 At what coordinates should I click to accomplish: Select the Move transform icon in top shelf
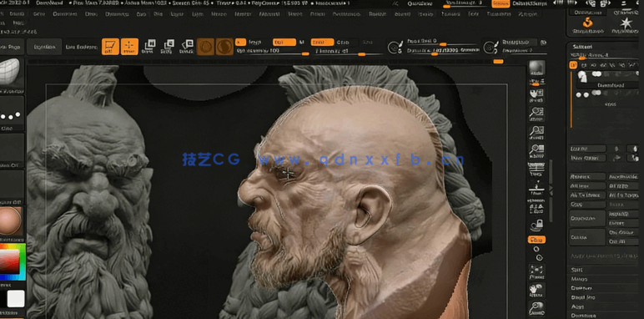pyautogui.click(x=148, y=47)
